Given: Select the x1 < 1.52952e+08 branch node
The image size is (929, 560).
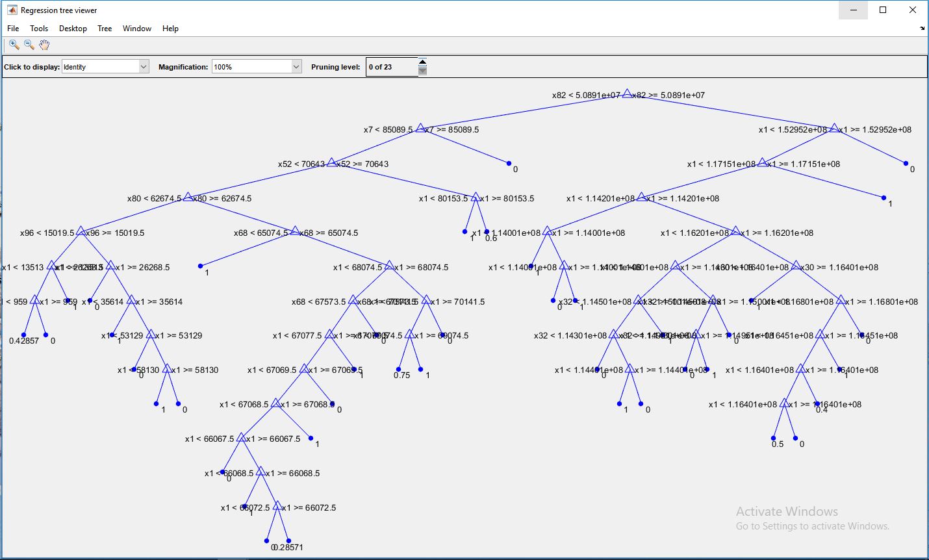Looking at the screenshot, I should (x=834, y=129).
